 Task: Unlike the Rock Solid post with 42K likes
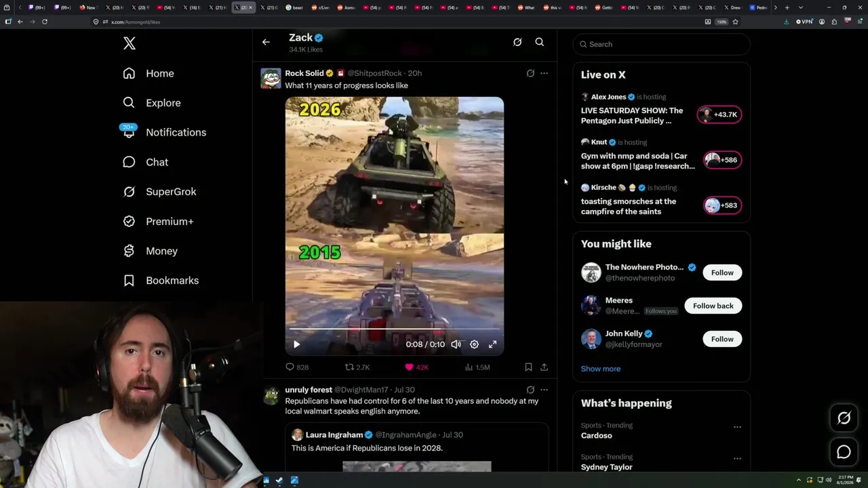416,367
